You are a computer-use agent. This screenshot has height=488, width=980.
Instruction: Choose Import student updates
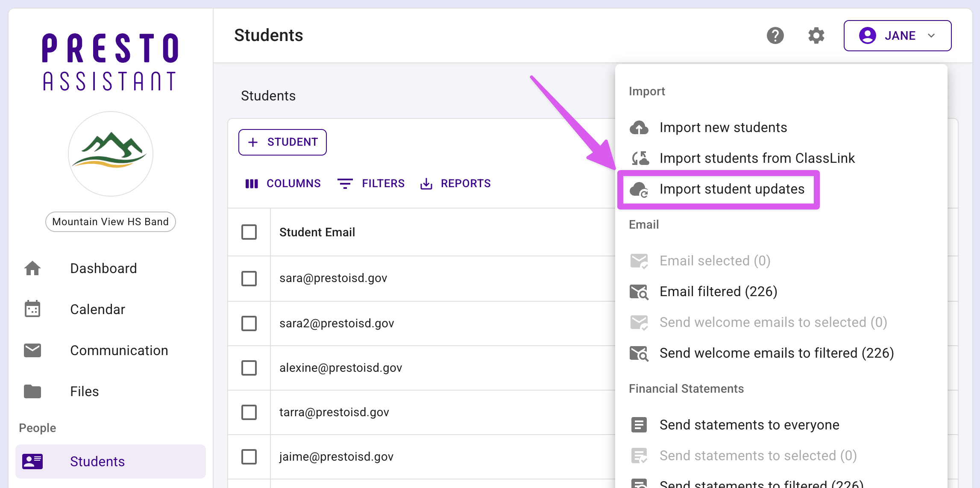tap(732, 189)
